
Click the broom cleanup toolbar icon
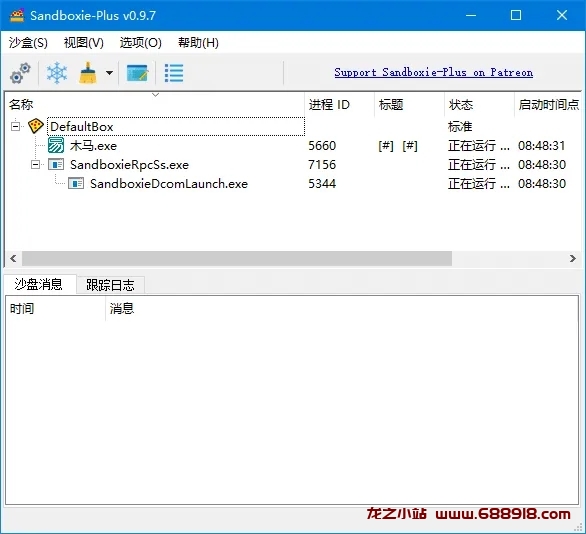tap(88, 73)
